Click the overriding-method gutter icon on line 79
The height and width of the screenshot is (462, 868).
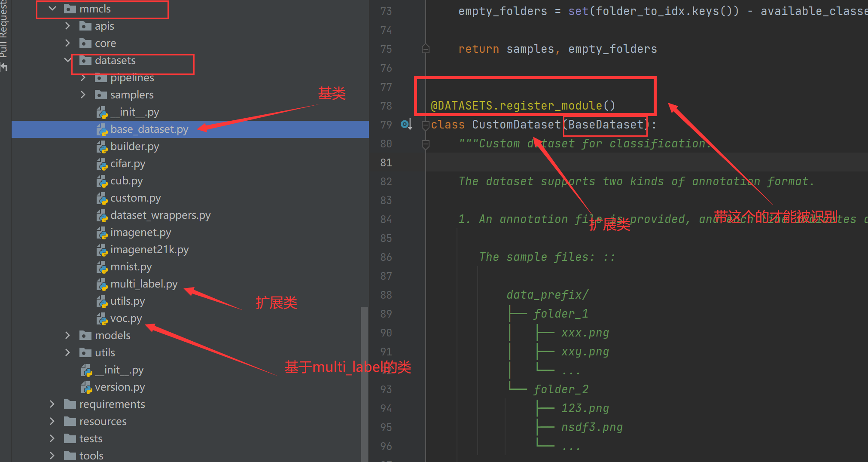coord(406,125)
